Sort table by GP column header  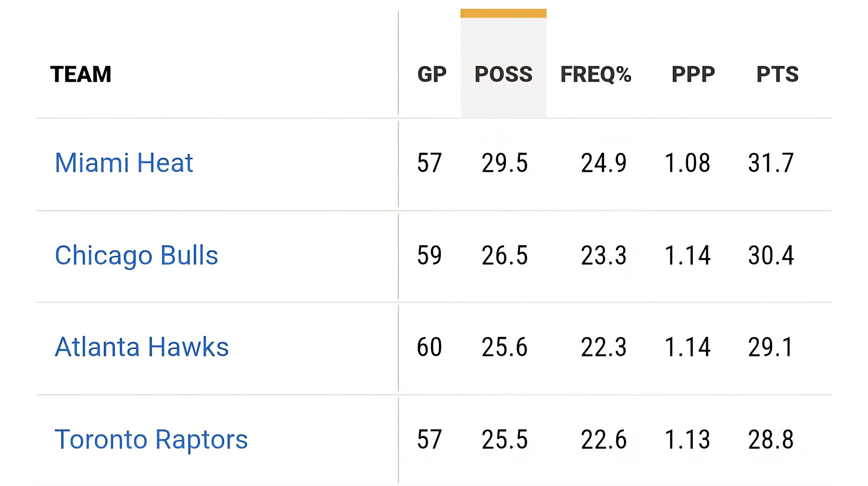coord(432,74)
